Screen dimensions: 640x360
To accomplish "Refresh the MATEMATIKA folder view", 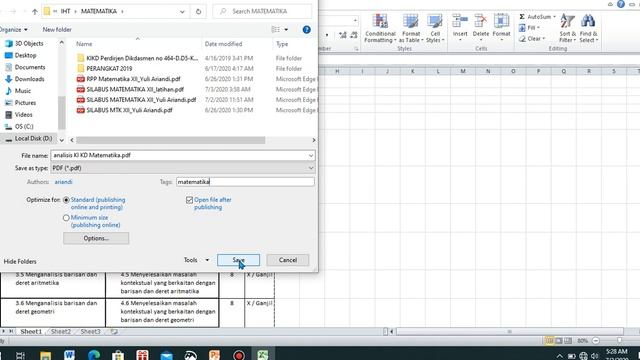I will [198, 11].
